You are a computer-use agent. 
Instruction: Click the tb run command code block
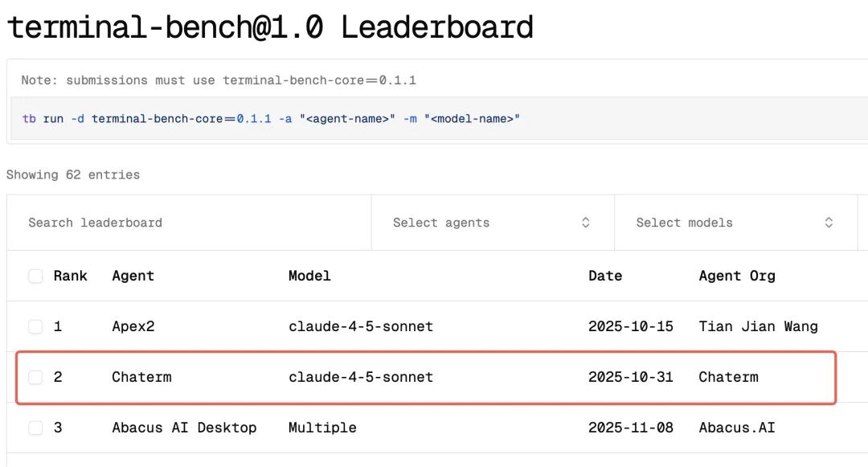(272, 119)
